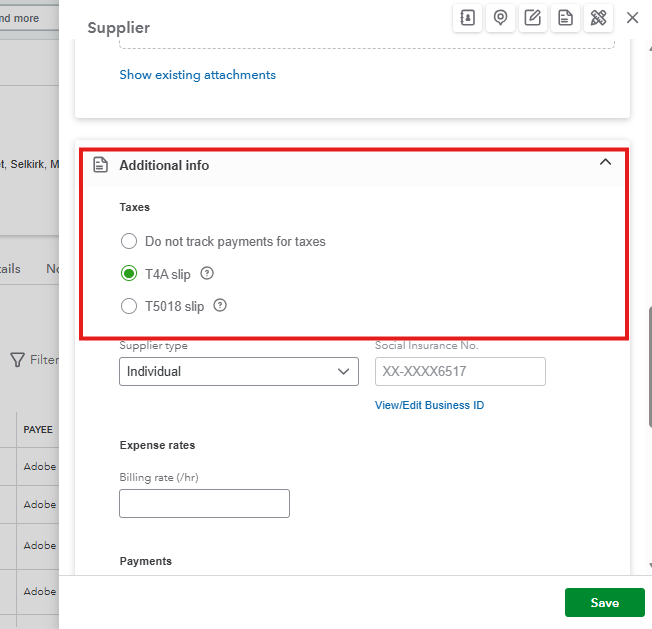Collapse the Additional info section
This screenshot has width=652, height=629.
(605, 163)
